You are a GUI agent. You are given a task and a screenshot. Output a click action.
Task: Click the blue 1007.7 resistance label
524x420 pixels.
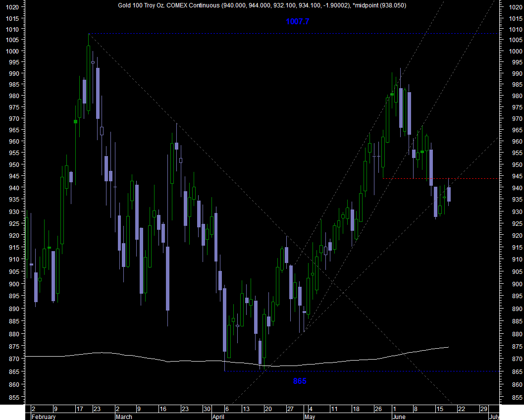[298, 21]
